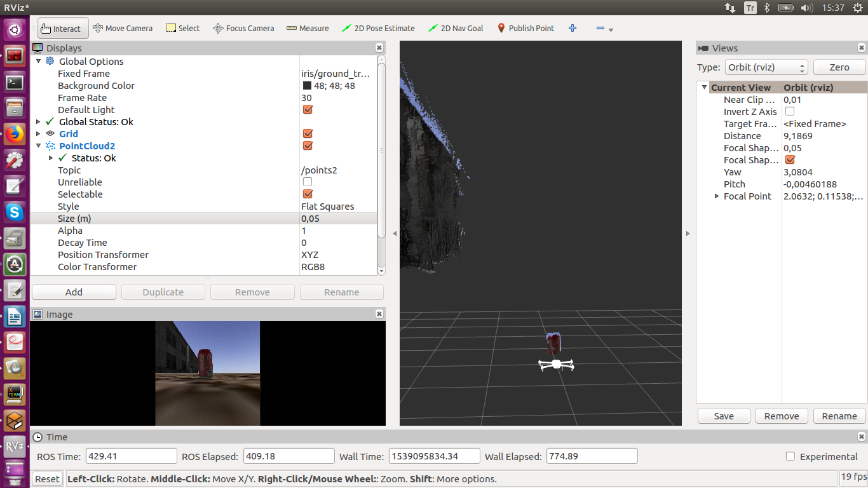The width and height of the screenshot is (868, 488).
Task: Disable the Grid display checkbox
Action: point(308,133)
